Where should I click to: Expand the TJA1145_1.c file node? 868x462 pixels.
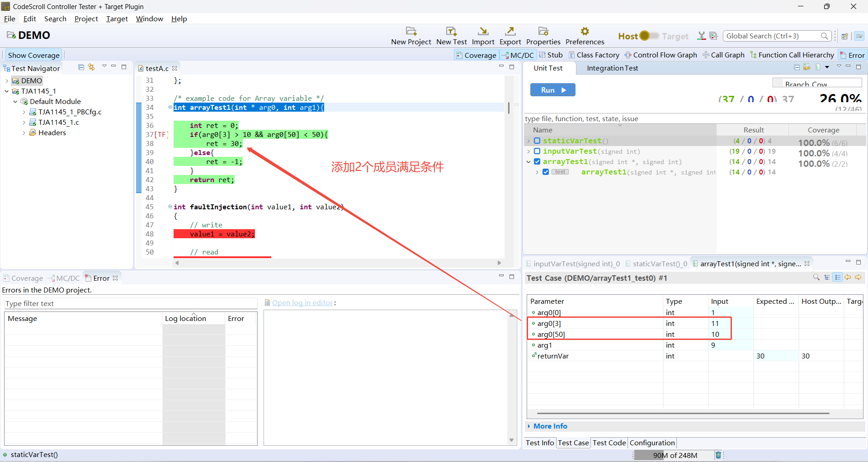[24, 123]
